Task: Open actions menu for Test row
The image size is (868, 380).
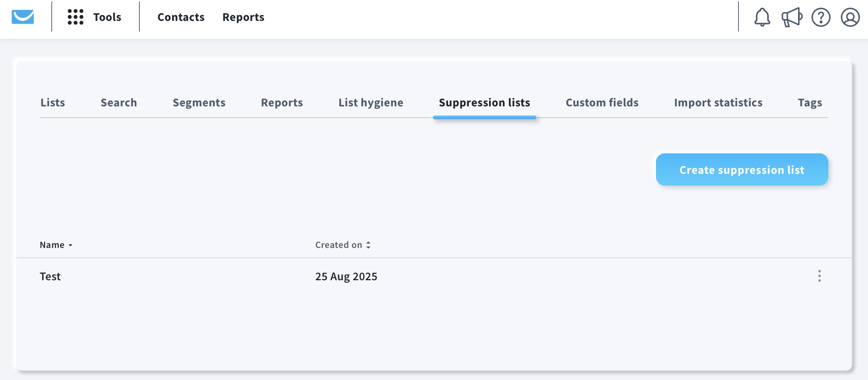Action: 819,276
